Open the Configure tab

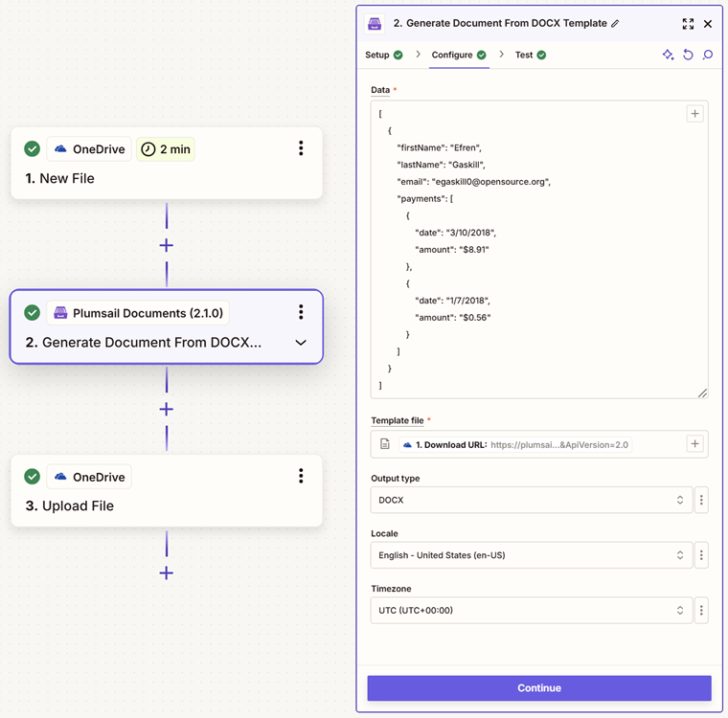pos(459,55)
